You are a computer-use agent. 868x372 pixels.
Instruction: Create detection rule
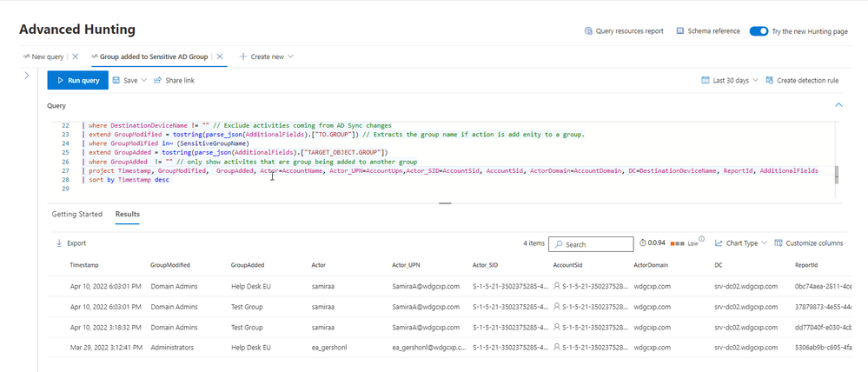(x=802, y=80)
